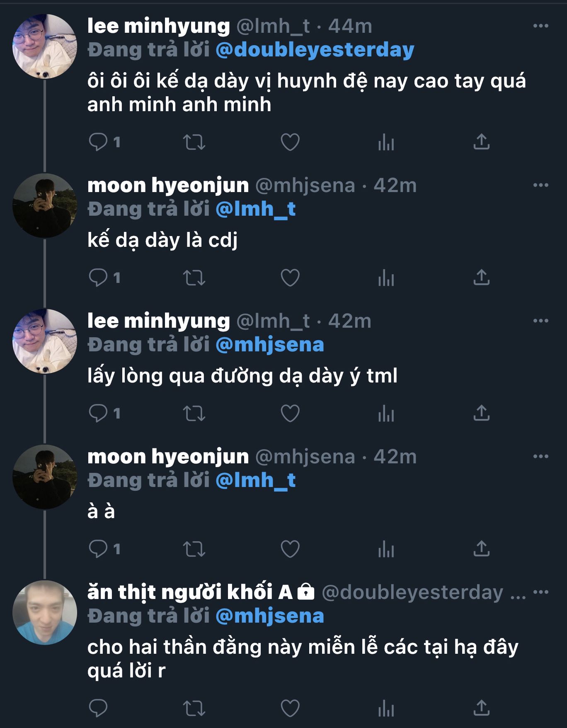Image resolution: width=567 pixels, height=728 pixels.
Task: Reply to the "à à" tweet
Action: coord(98,549)
